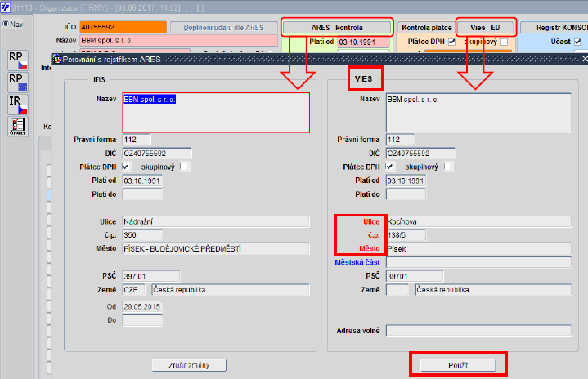588x379 pixels.
Task: Click the blue Městská část label
Action: [x=357, y=262]
